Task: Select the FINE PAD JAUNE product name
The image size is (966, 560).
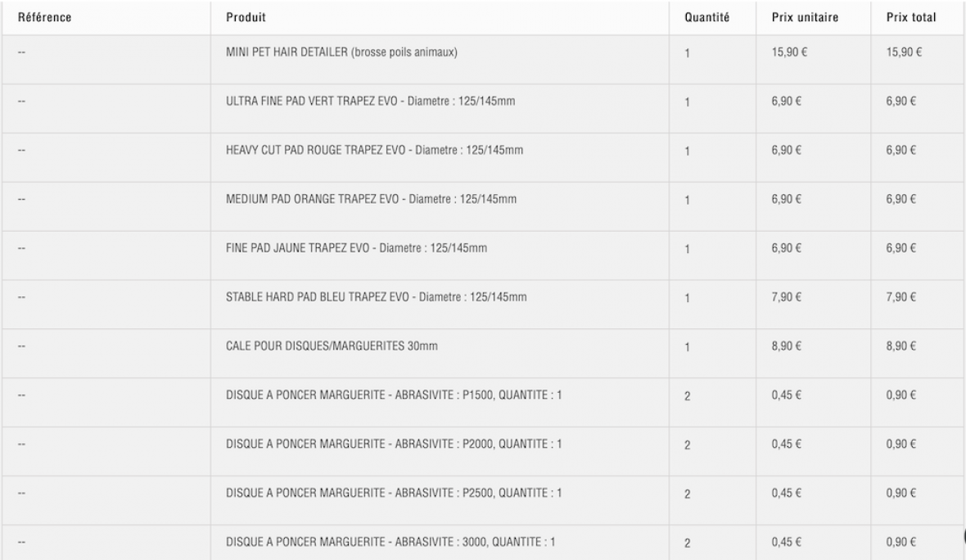Action: 357,248
